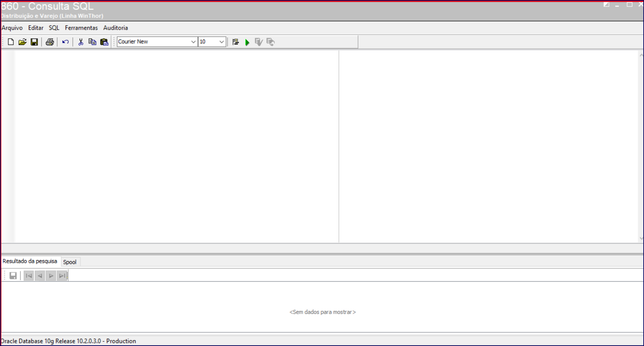This screenshot has width=644, height=346.
Task: Go to first record in results
Action: click(29, 276)
